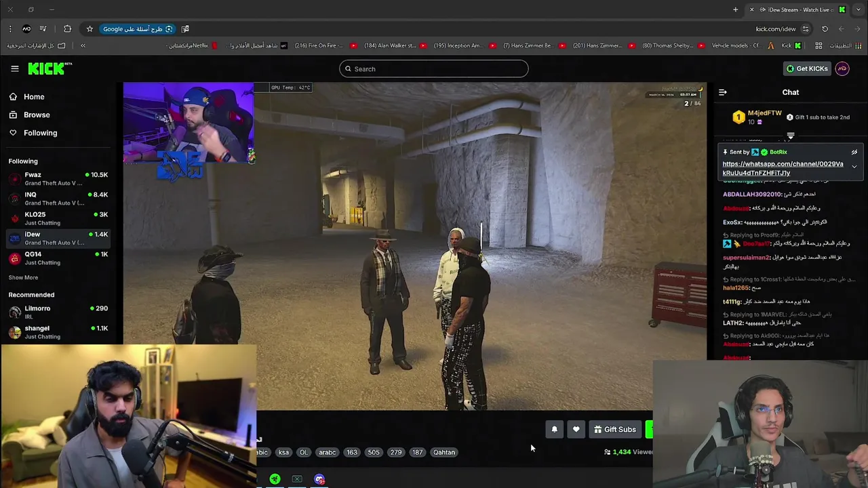The image size is (868, 488).
Task: Open the Kick hamburger menu
Action: point(14,68)
